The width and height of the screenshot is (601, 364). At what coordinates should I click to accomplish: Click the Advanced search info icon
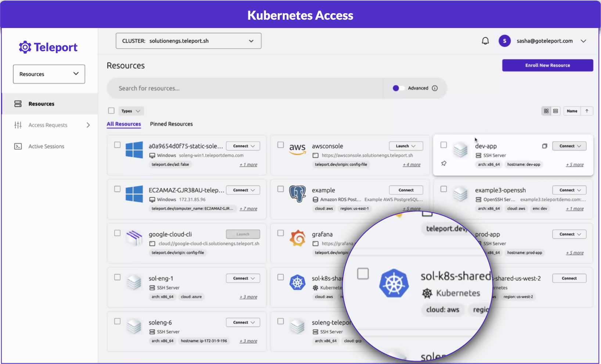coord(435,88)
